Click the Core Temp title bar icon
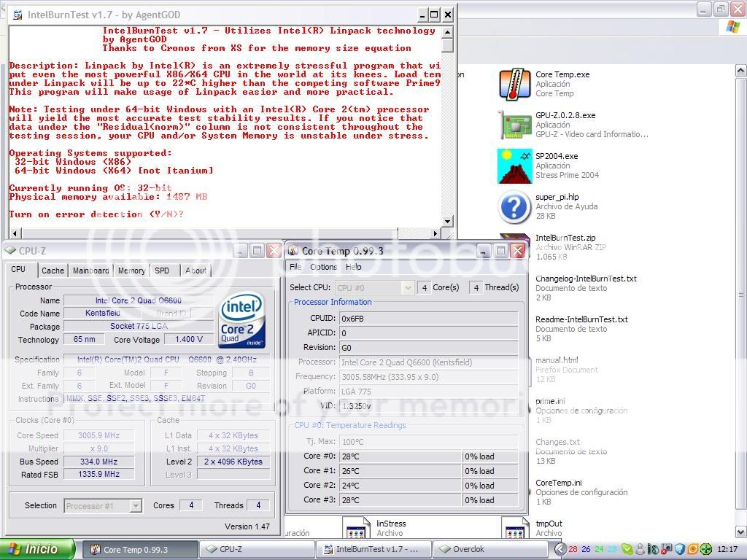This screenshot has height=560, width=747. (293, 251)
